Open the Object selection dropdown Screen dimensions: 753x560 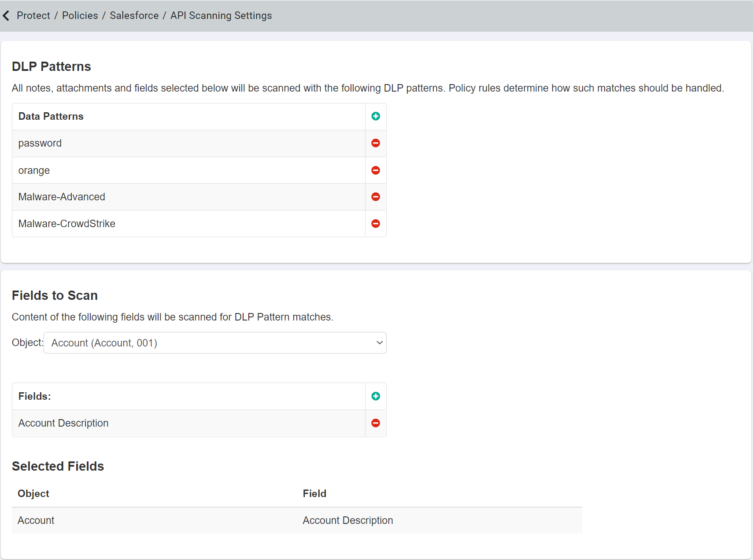coord(215,343)
